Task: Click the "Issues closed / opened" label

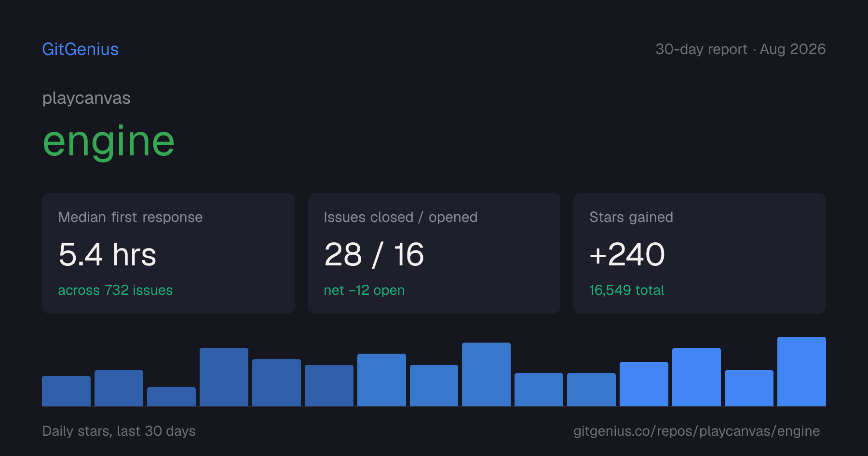Action: [x=400, y=217]
